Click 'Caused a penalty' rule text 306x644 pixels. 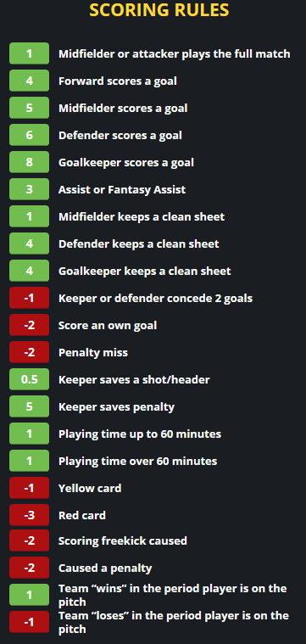tap(105, 568)
